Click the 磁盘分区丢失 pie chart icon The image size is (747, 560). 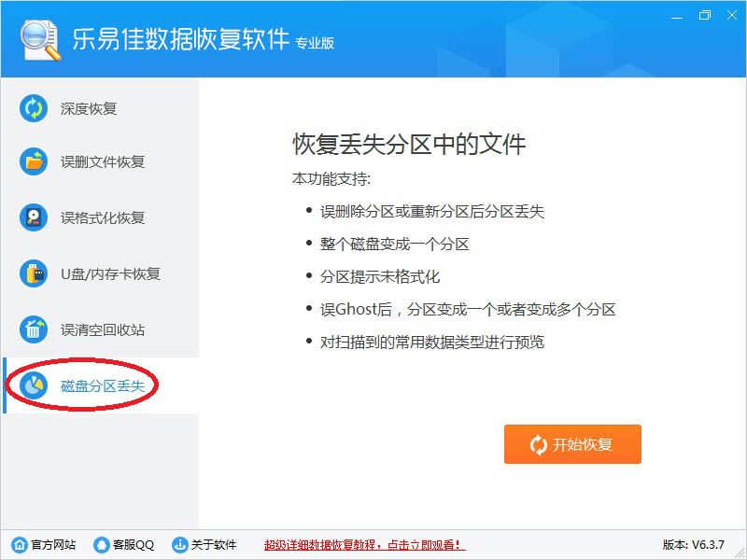pyautogui.click(x=34, y=385)
